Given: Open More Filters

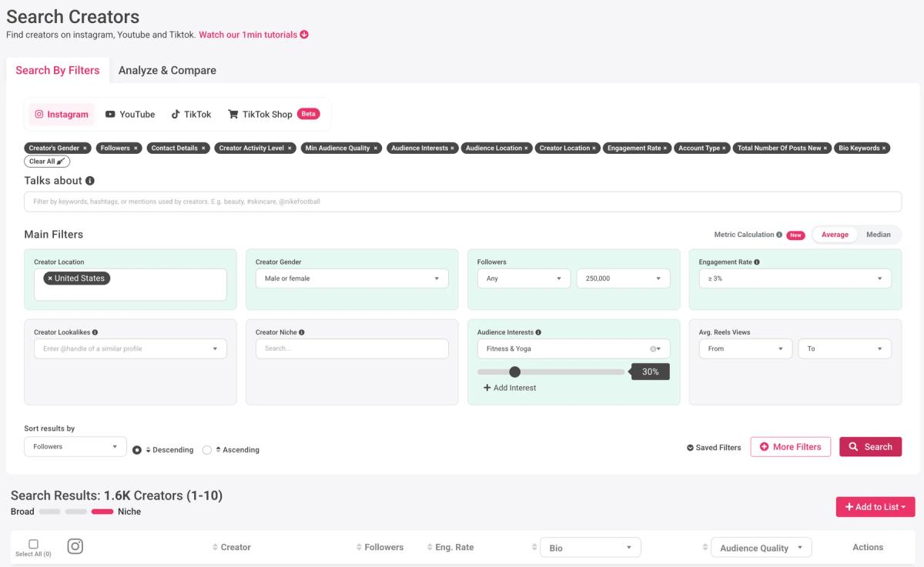Looking at the screenshot, I should (x=791, y=447).
